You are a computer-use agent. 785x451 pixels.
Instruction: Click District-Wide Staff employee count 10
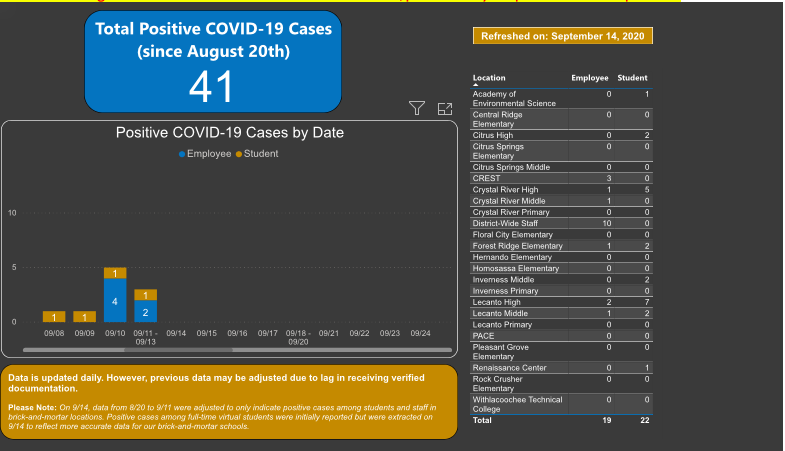(x=607, y=223)
